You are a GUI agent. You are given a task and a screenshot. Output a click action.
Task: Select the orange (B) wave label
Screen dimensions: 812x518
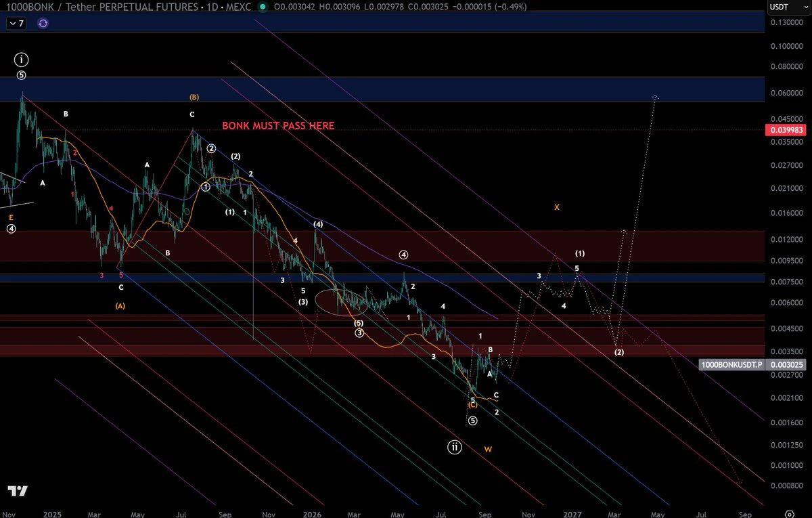(194, 98)
